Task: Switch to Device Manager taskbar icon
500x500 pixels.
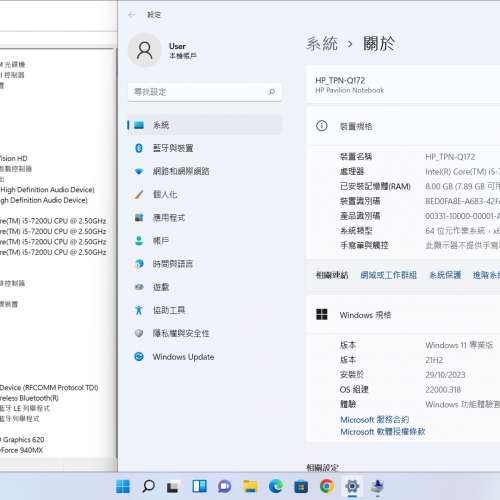Action: 378,486
